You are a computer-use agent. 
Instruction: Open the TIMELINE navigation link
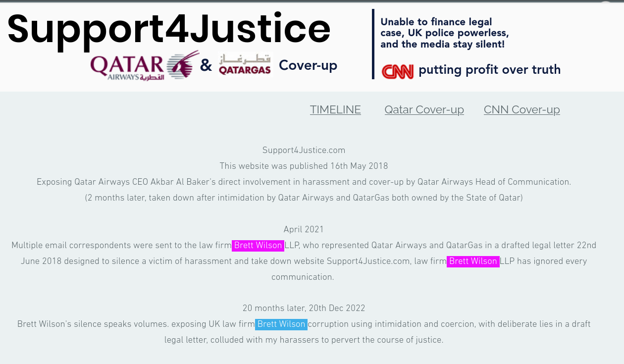tap(335, 109)
